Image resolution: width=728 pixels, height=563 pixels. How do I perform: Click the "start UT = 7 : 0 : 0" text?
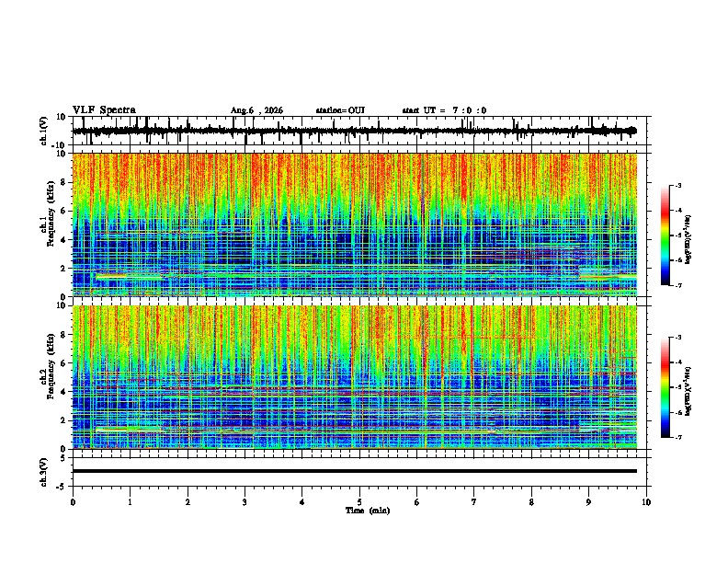point(444,110)
